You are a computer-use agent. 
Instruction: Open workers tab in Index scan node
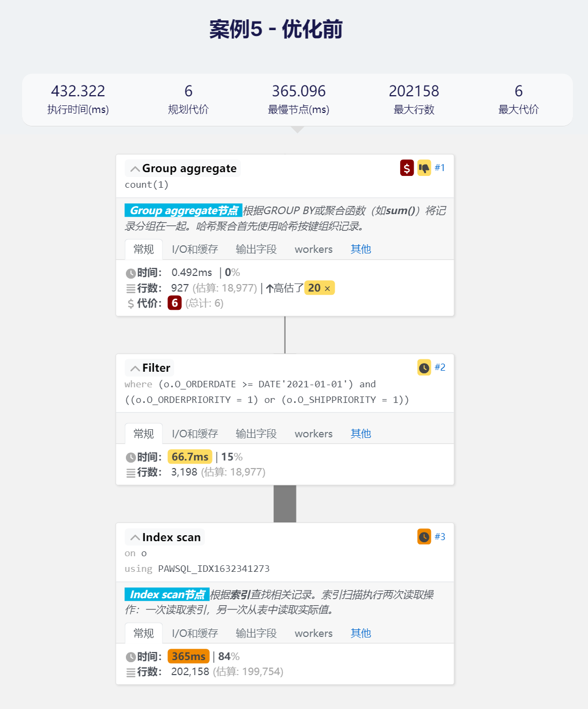coord(314,633)
